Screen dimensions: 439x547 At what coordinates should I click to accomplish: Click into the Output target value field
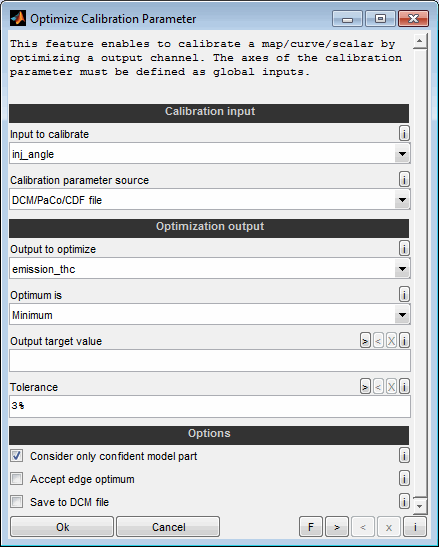pyautogui.click(x=210, y=360)
